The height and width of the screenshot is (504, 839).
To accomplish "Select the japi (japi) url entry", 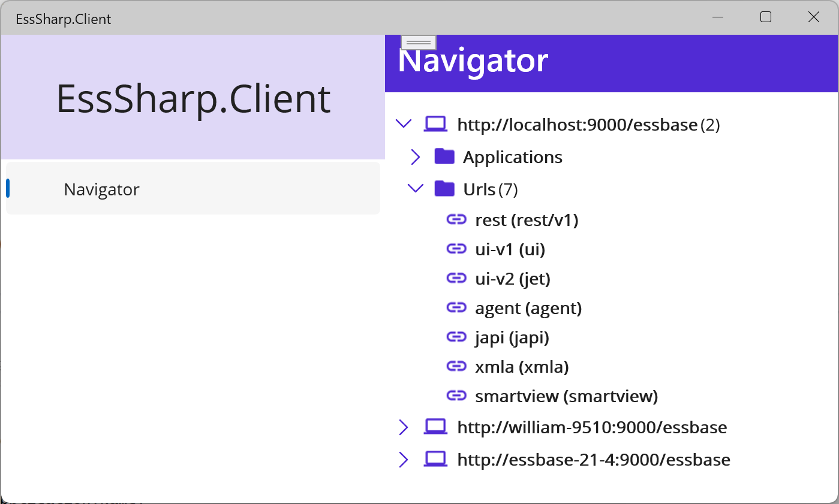I will pos(512,337).
